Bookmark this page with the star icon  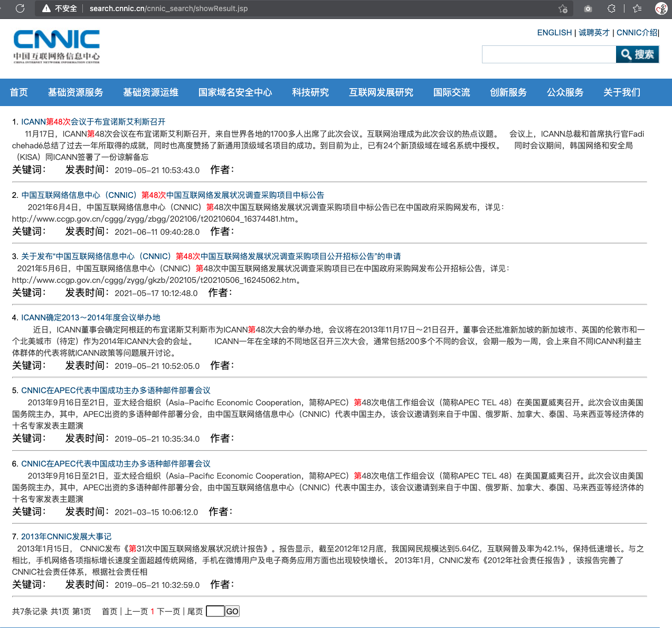[x=563, y=8]
